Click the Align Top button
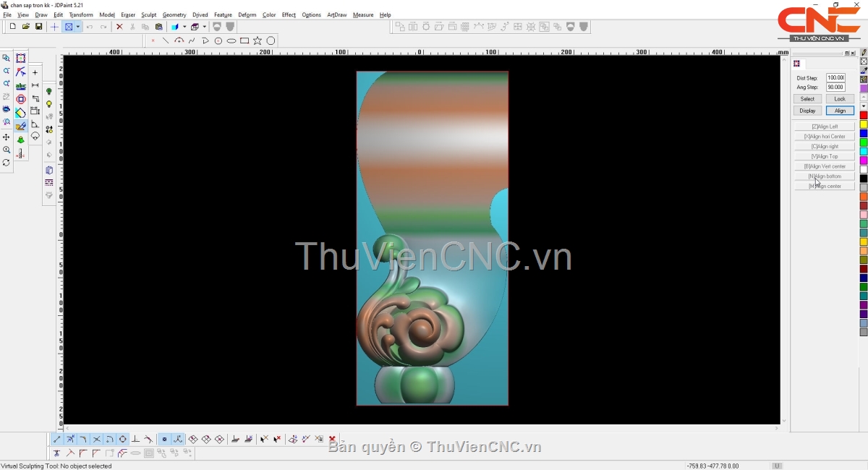Viewport: 868px width, 470px height. [825, 156]
